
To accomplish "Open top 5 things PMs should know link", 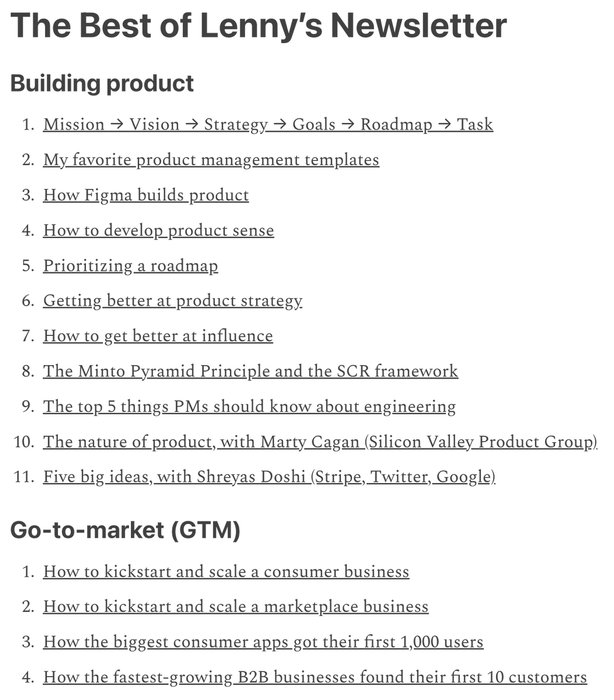I will (x=249, y=407).
